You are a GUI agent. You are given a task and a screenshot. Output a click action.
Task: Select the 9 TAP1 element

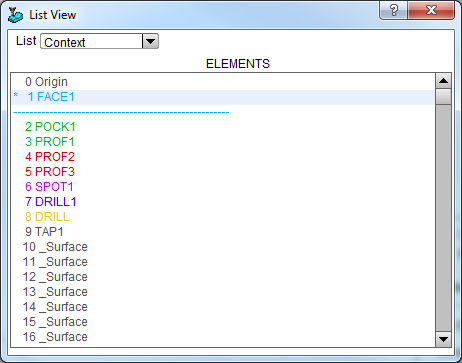223,232
